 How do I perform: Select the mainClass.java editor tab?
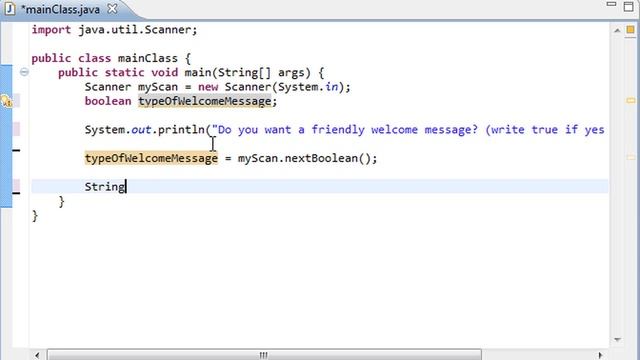[x=61, y=9]
